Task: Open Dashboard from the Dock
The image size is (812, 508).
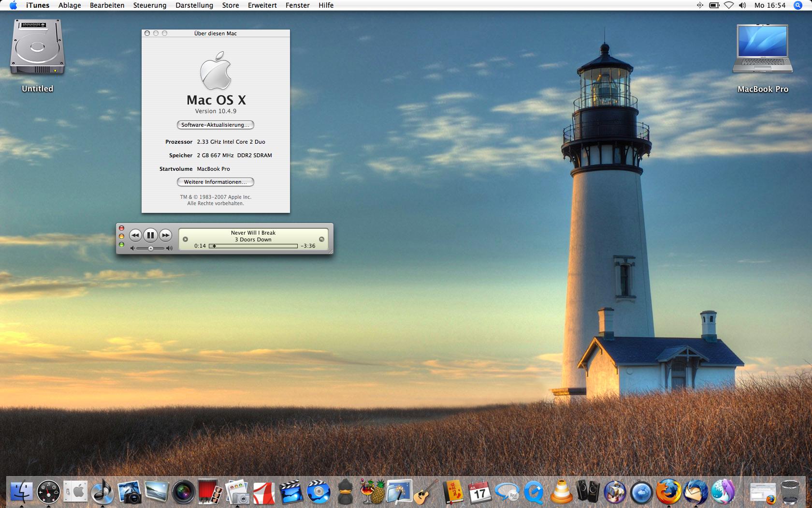Action: (x=49, y=492)
